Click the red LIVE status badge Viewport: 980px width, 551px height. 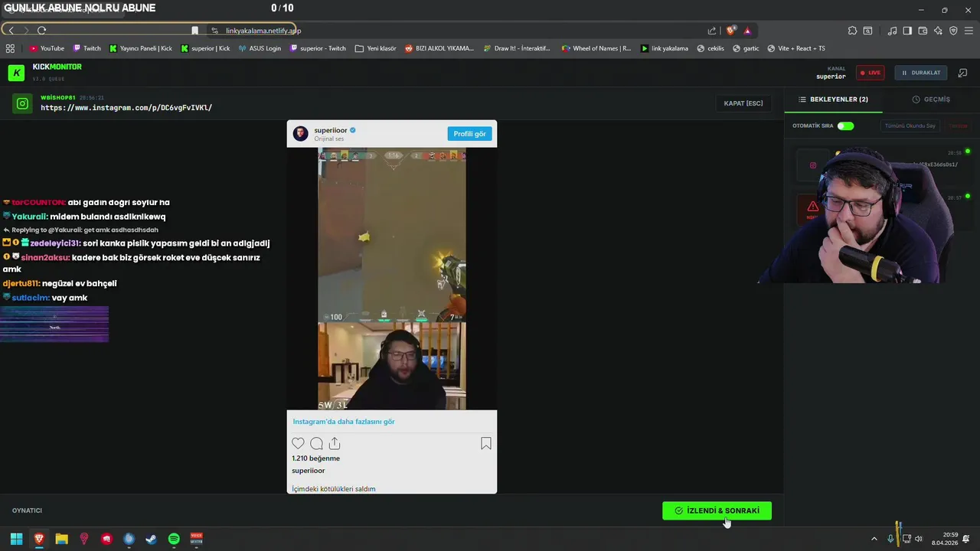tap(870, 73)
